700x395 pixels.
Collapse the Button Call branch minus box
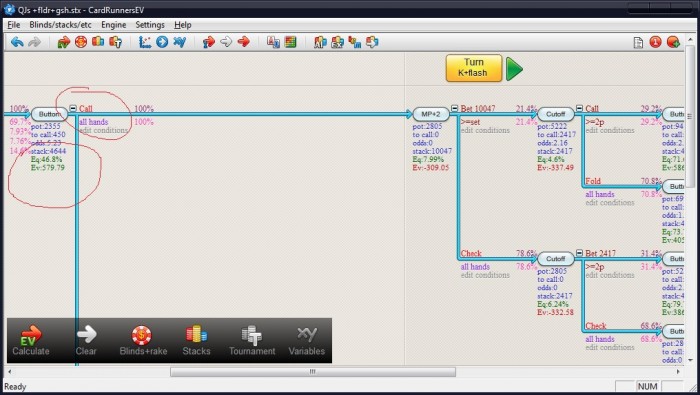click(x=73, y=108)
